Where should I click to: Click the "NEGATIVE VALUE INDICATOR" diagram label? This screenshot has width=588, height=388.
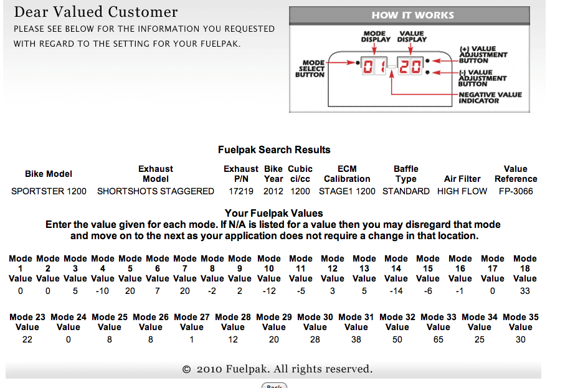pyautogui.click(x=490, y=98)
